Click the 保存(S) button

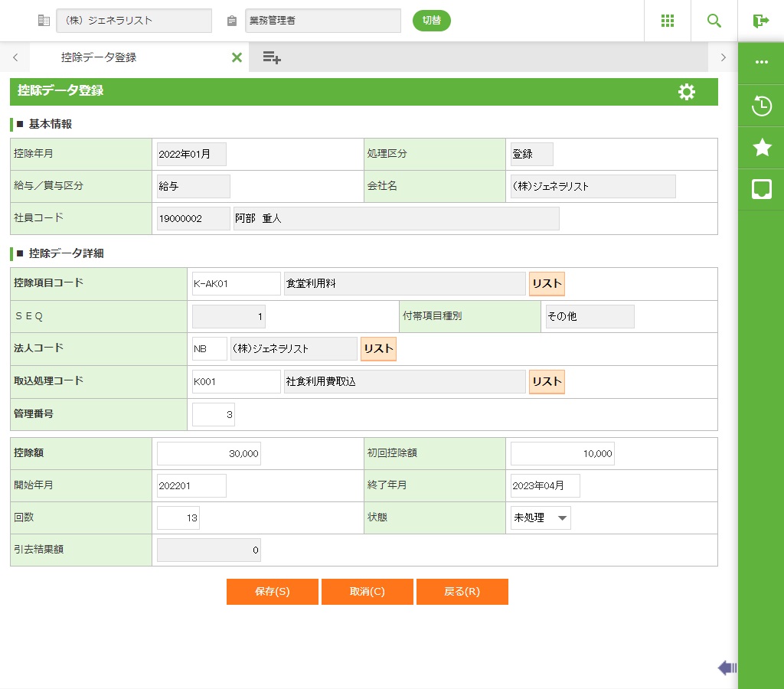coord(272,592)
